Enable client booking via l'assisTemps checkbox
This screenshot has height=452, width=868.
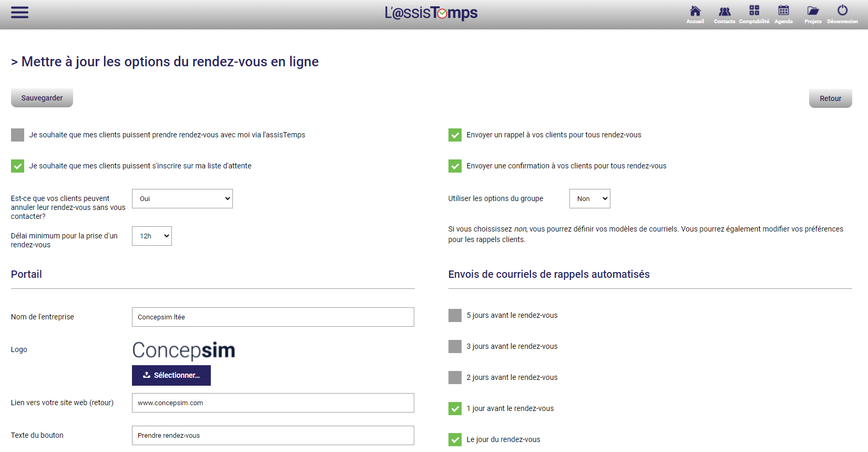18,135
